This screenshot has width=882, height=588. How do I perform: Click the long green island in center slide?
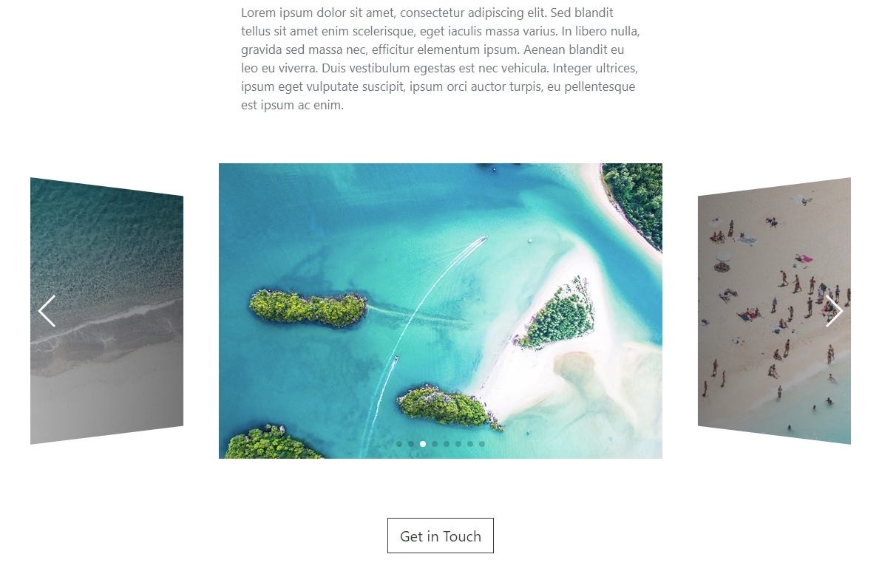[308, 307]
